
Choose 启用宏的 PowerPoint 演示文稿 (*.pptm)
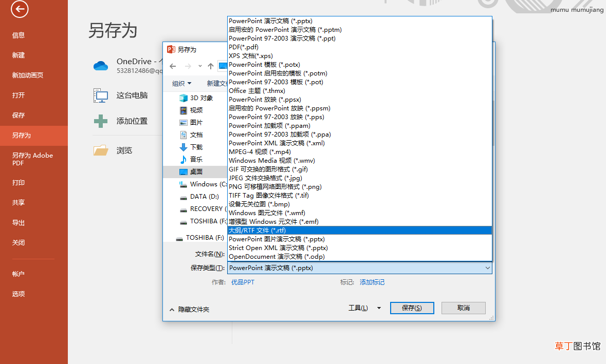[x=359, y=30]
